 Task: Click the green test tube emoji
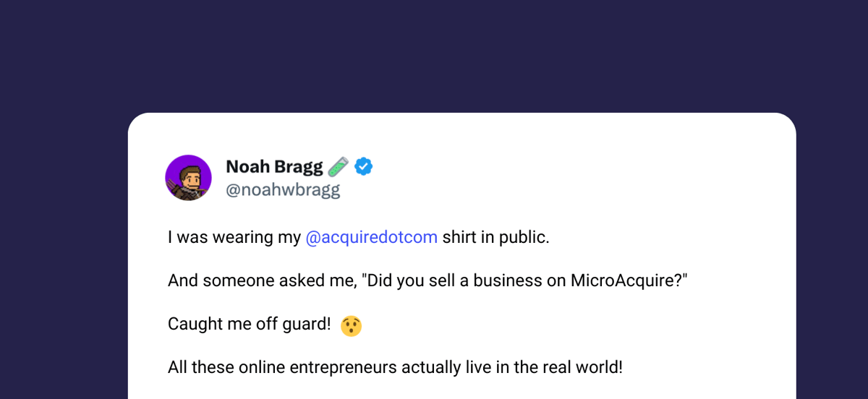pos(338,167)
